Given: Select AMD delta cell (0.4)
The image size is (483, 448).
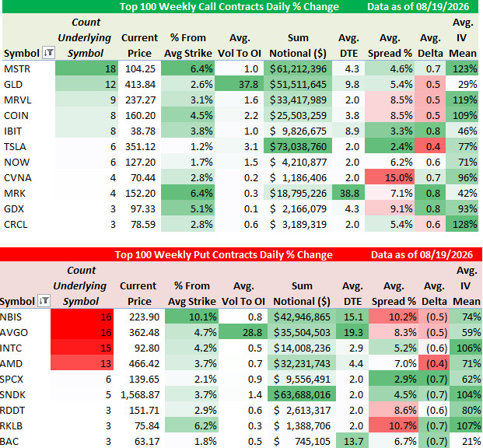Looking at the screenshot, I should point(434,363).
